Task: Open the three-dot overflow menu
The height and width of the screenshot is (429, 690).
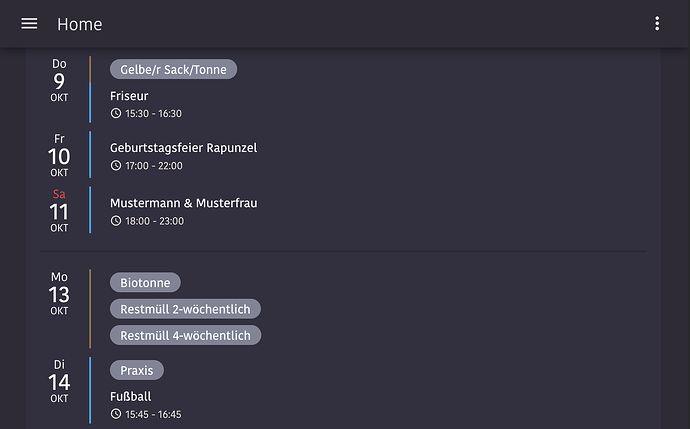Action: coord(657,24)
